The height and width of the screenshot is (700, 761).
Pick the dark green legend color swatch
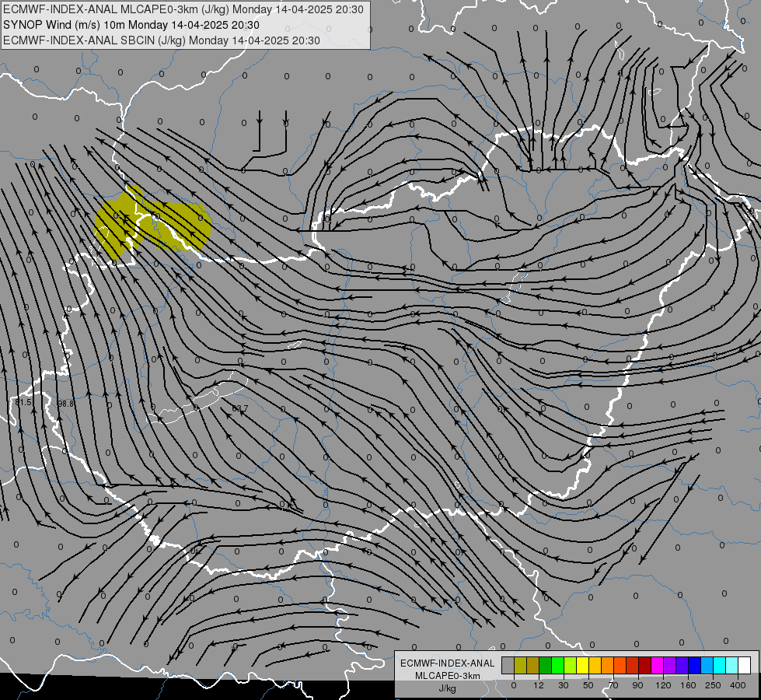(x=545, y=666)
